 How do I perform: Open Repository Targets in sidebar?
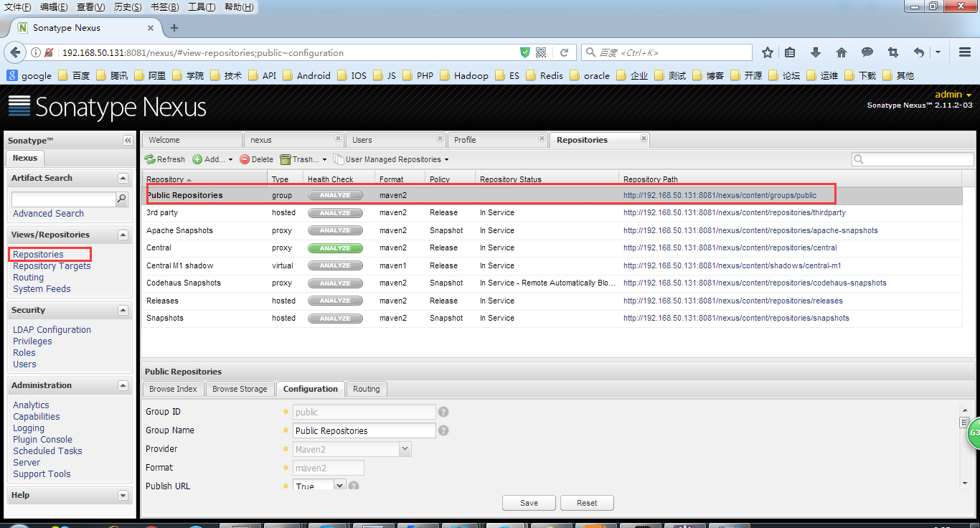(x=52, y=266)
